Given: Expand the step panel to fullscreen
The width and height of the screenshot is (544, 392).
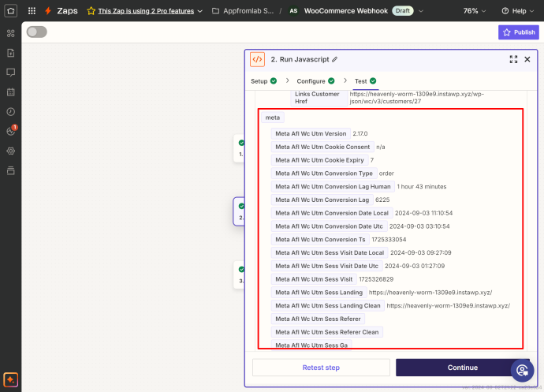Looking at the screenshot, I should point(513,59).
